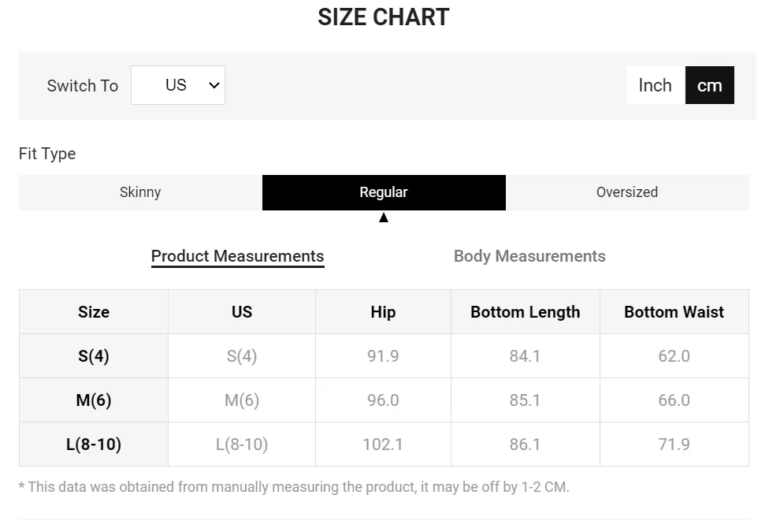Switch units to Inch
Viewport: 769px width, 532px height.
655,85
